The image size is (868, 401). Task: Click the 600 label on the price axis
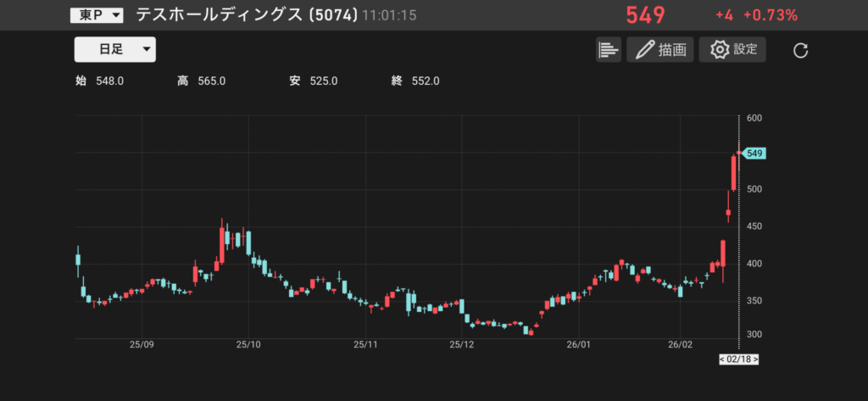coord(755,119)
